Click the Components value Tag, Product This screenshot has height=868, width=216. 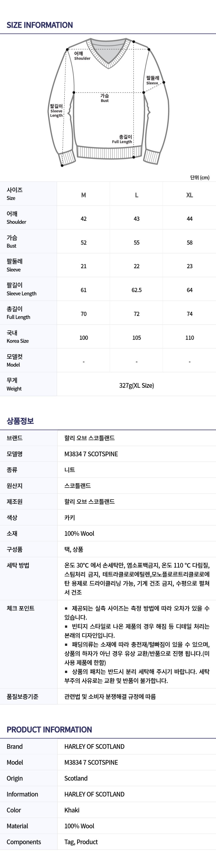[x=81, y=842]
